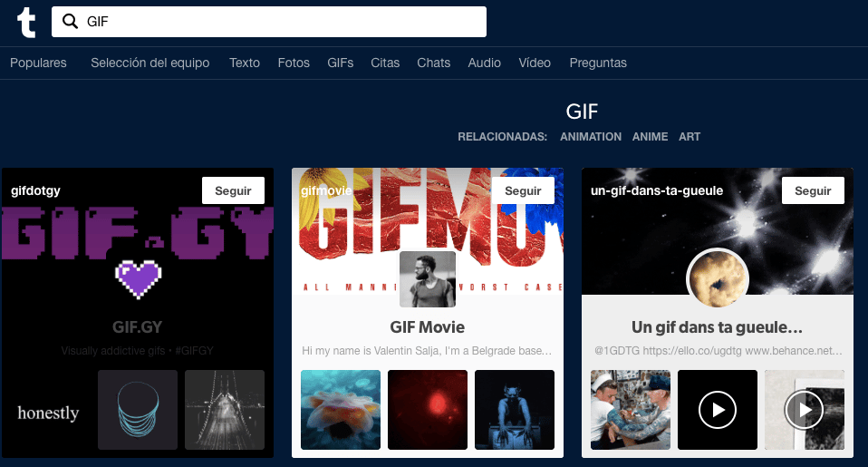The height and width of the screenshot is (467, 868).
Task: Click the Tumblr logo icon
Action: (x=26, y=23)
